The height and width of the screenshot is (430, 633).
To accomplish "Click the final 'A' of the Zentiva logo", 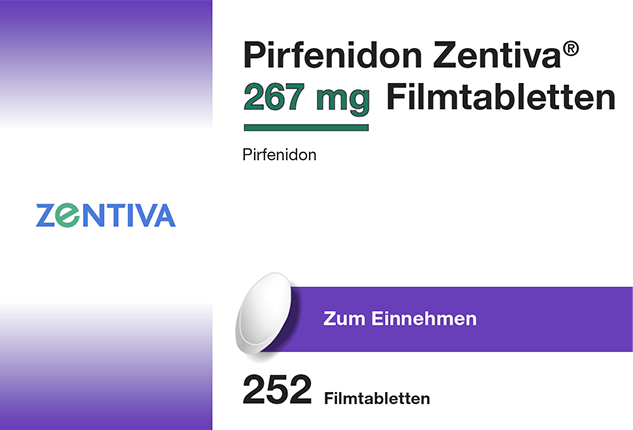I will pyautogui.click(x=165, y=215).
